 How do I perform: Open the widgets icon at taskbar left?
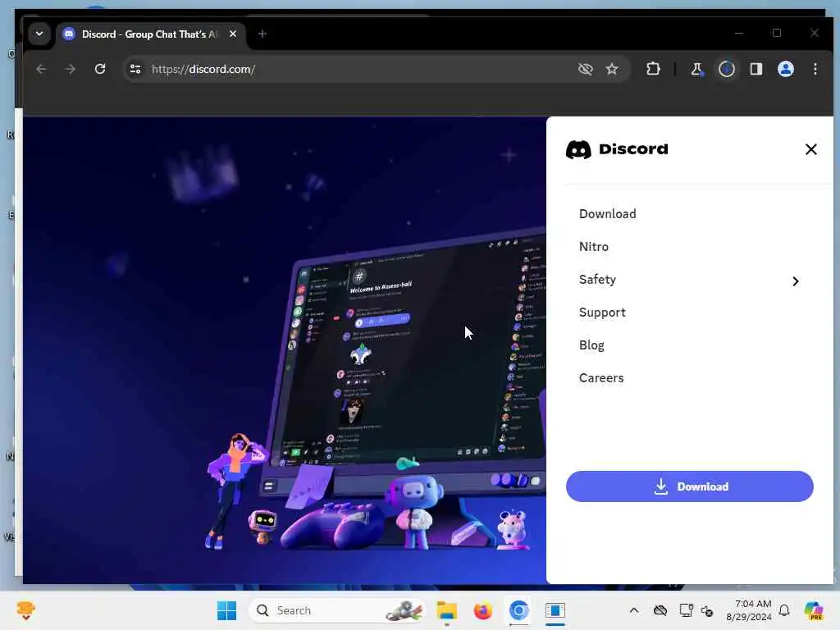pyautogui.click(x=25, y=610)
